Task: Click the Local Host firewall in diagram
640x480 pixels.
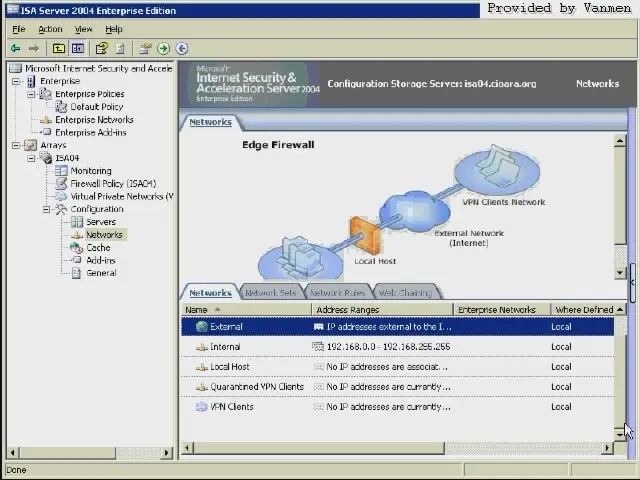Action: click(364, 236)
